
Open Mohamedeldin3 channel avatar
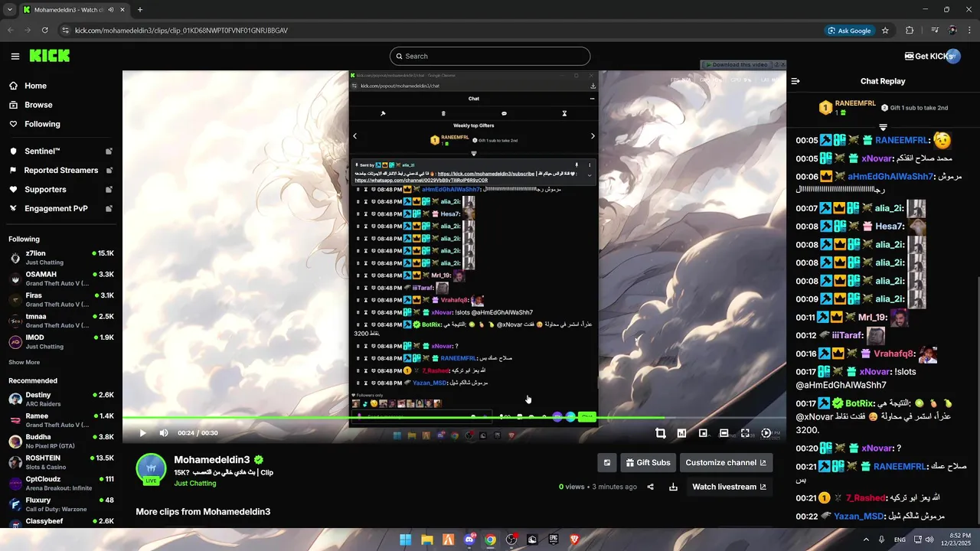pos(151,468)
